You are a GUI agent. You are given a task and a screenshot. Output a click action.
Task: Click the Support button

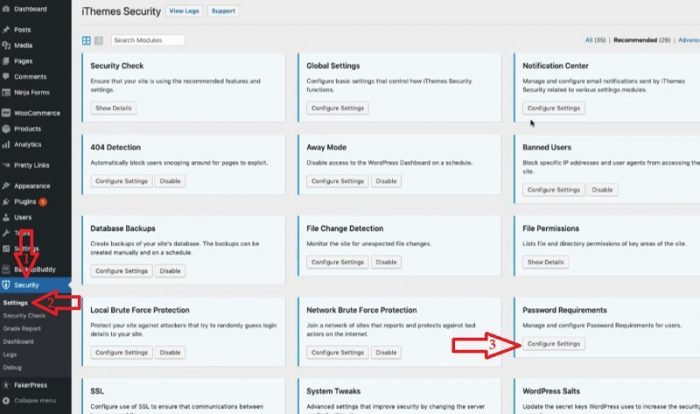(x=223, y=11)
